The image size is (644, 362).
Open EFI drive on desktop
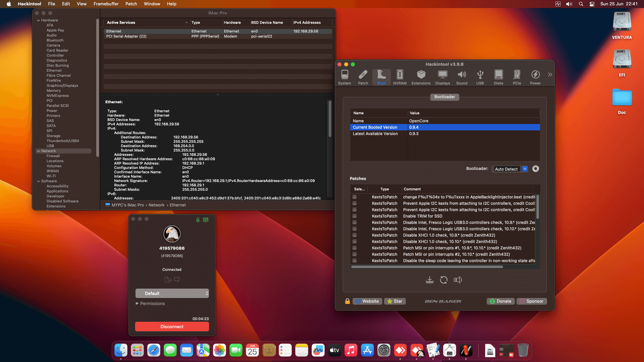click(622, 63)
